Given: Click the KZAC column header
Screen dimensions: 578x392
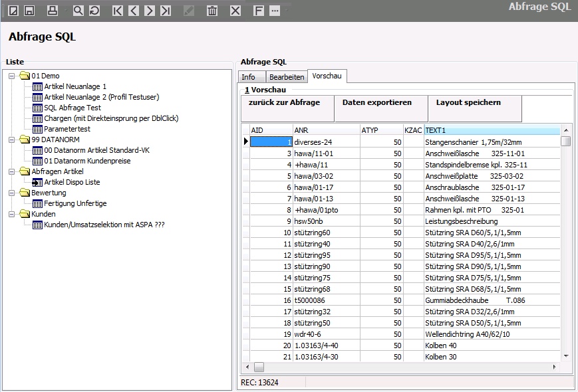Looking at the screenshot, I should coord(413,130).
